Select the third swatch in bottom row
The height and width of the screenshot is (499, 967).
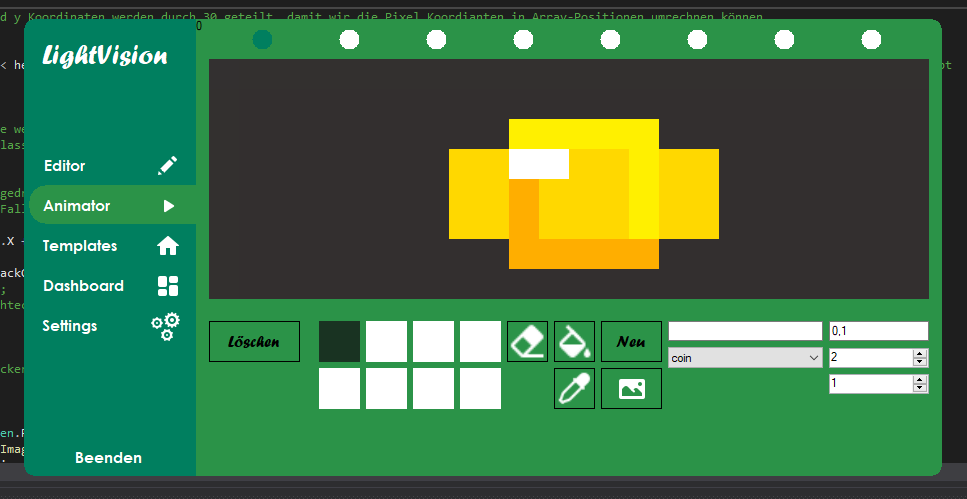point(433,389)
